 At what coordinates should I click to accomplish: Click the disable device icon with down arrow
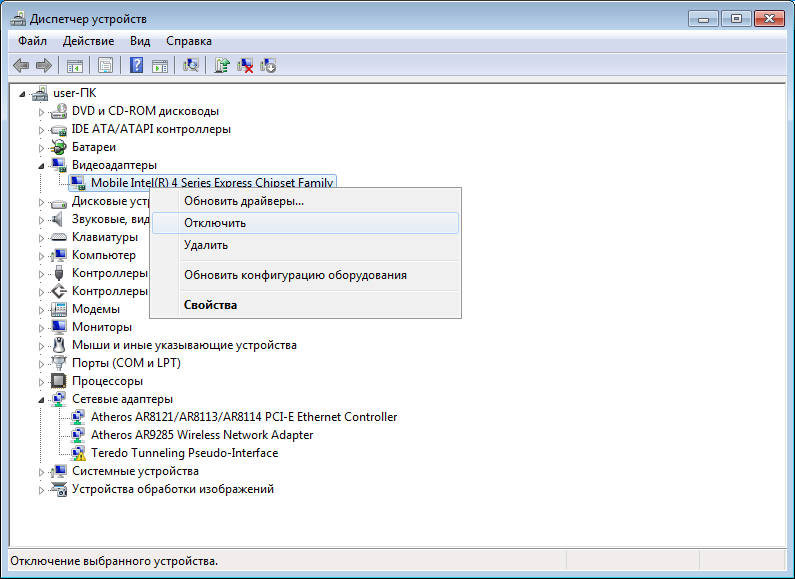[x=268, y=65]
